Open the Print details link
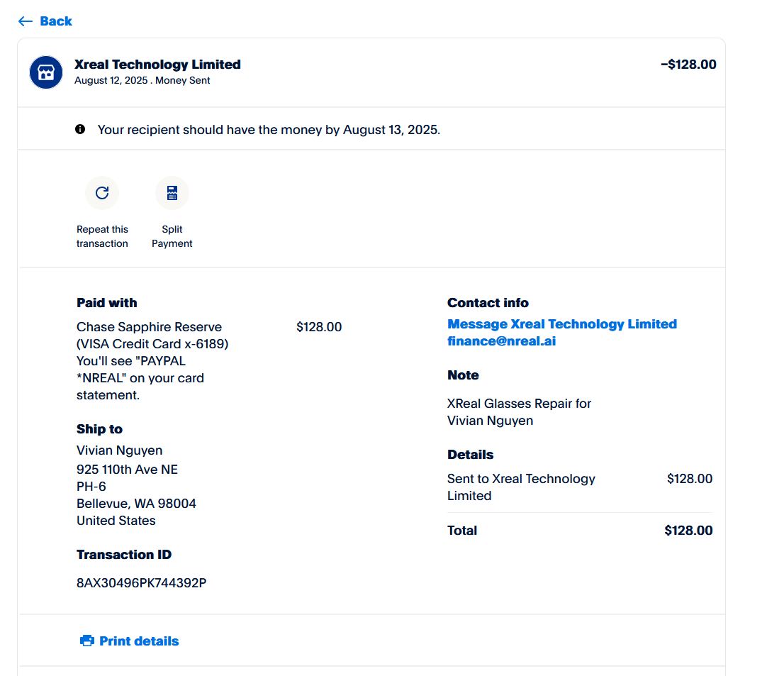The width and height of the screenshot is (784, 676). pyautogui.click(x=139, y=641)
